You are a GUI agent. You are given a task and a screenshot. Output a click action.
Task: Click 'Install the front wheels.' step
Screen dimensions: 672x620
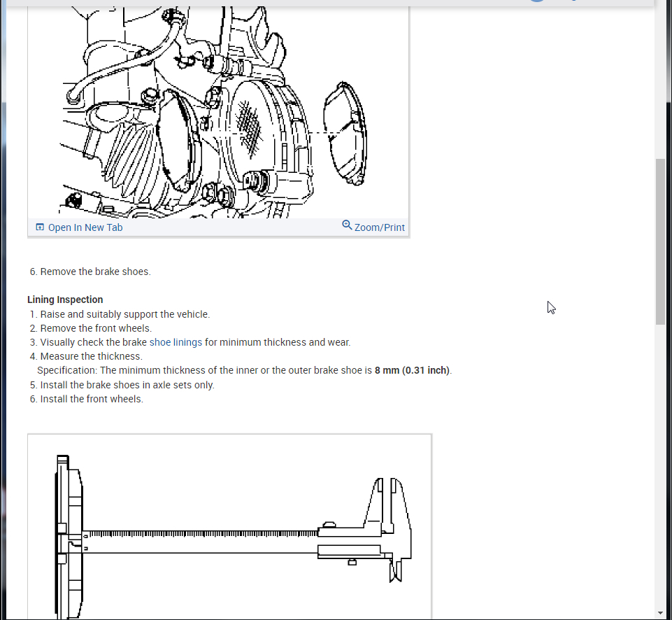[92, 399]
